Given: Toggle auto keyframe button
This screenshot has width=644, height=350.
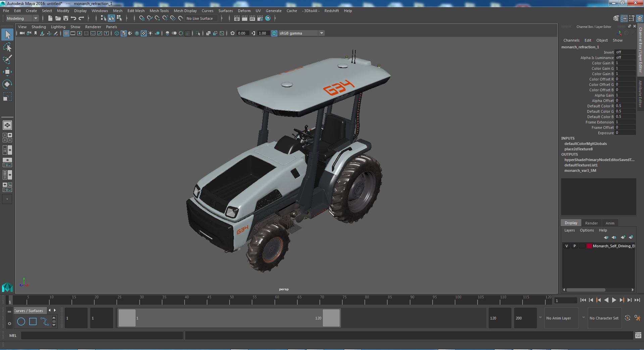Looking at the screenshot, I should [x=628, y=318].
